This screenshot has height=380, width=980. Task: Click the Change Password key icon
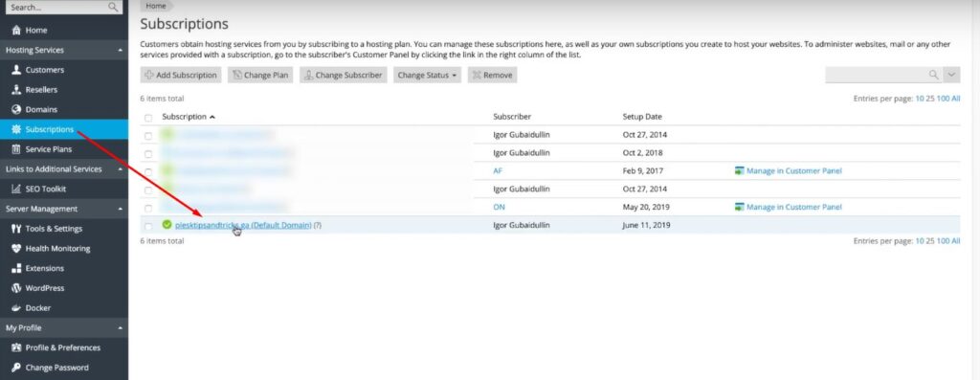click(x=16, y=368)
